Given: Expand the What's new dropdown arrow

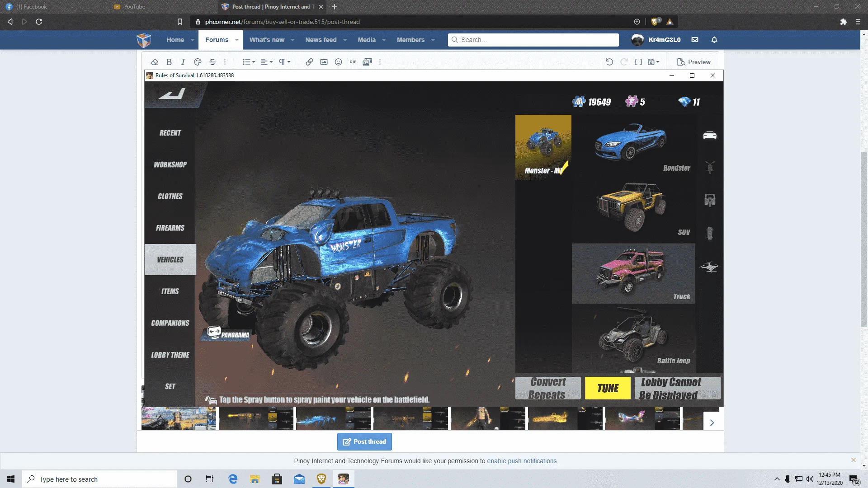Looking at the screenshot, I should [x=292, y=40].
